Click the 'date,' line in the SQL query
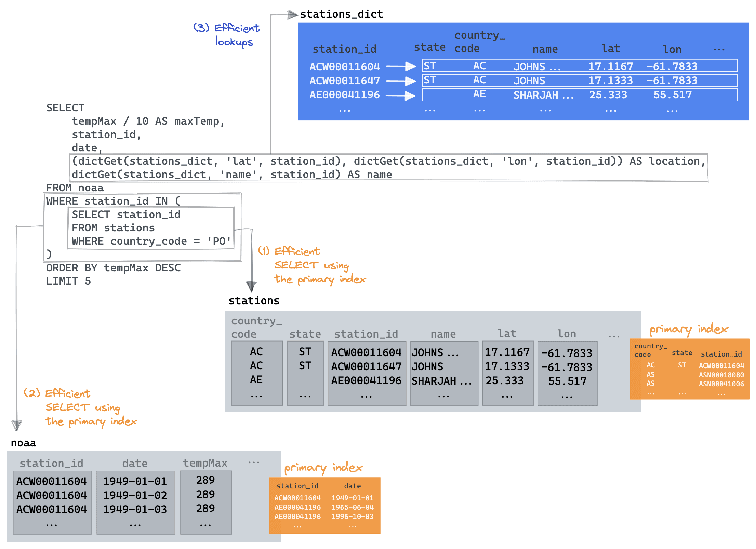The width and height of the screenshot is (756, 549). tap(87, 148)
